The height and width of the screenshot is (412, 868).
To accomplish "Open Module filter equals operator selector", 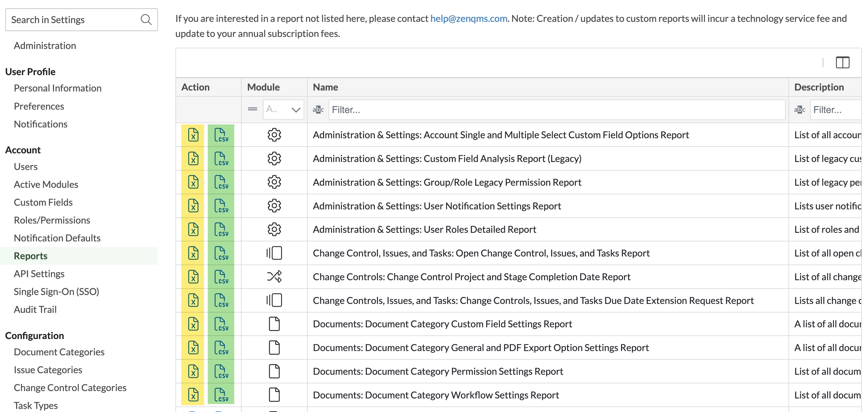I will point(252,109).
